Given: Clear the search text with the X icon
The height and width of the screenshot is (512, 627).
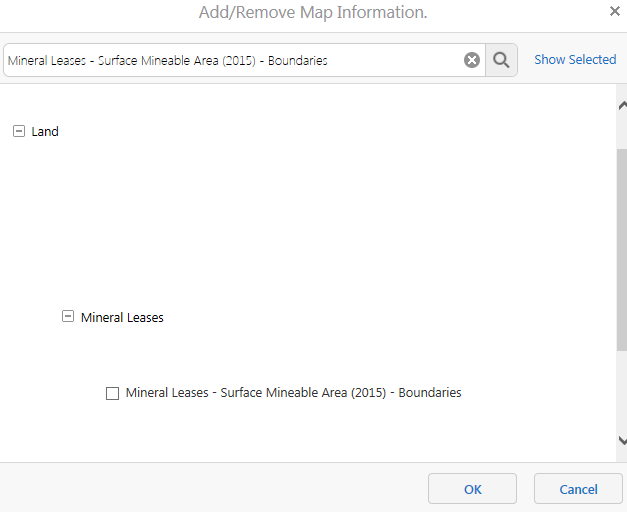Looking at the screenshot, I should pyautogui.click(x=472, y=60).
